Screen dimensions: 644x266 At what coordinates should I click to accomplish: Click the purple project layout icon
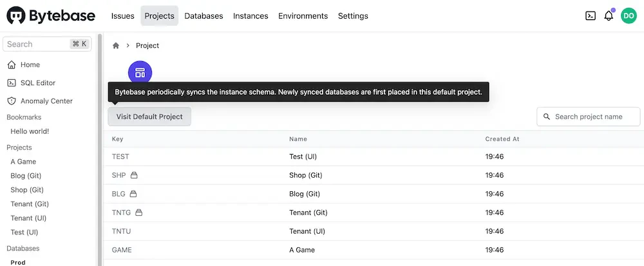click(140, 73)
